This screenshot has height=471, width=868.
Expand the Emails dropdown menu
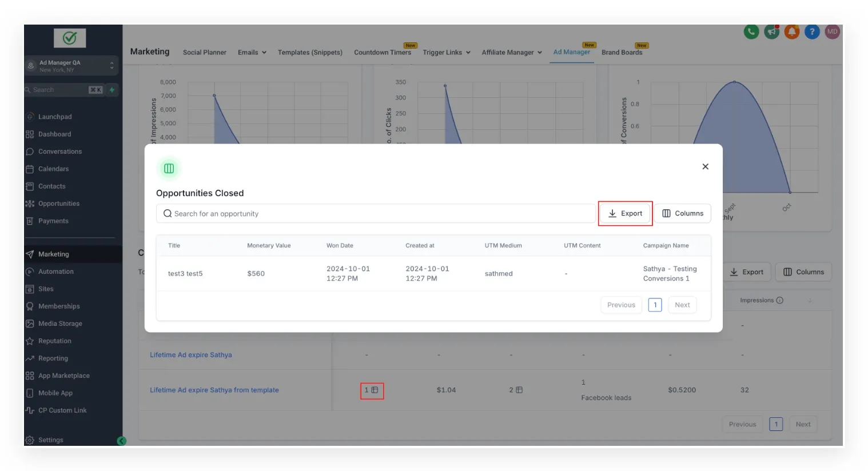tap(252, 53)
